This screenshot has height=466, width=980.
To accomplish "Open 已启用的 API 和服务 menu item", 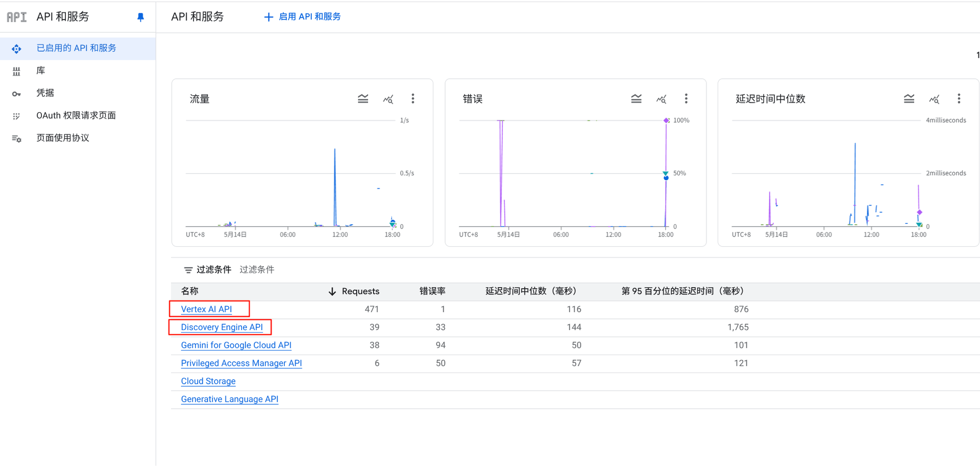I will click(78, 48).
